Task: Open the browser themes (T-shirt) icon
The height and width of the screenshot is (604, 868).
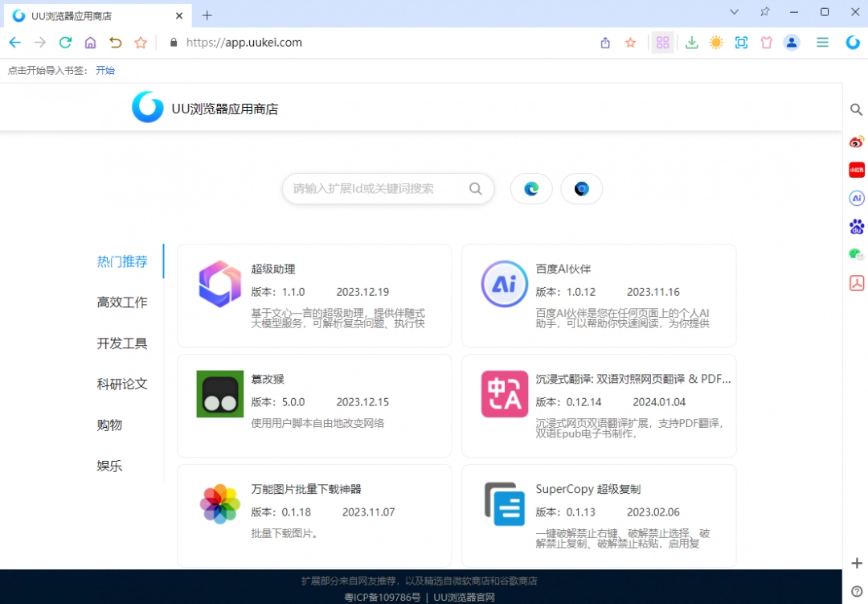Action: point(766,43)
